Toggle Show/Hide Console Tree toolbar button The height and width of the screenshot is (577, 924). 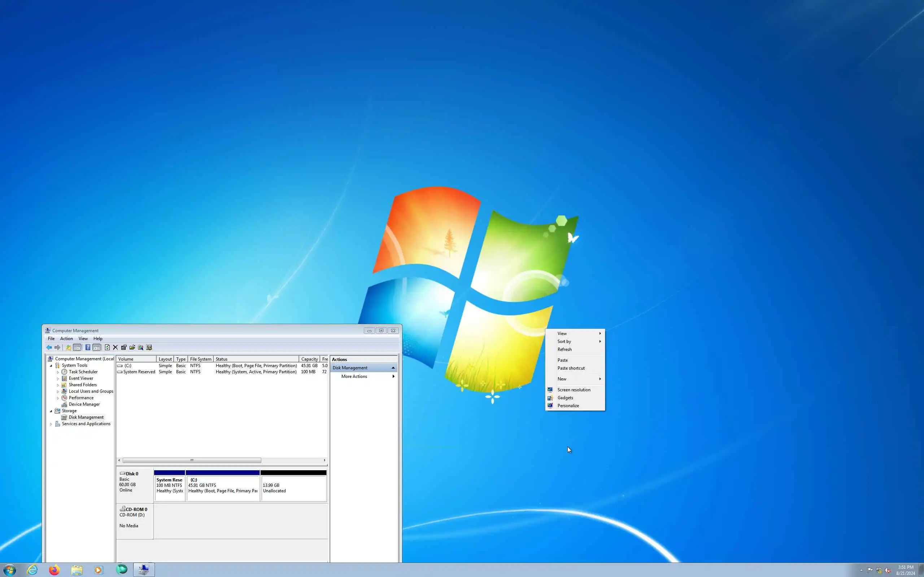[x=77, y=347]
